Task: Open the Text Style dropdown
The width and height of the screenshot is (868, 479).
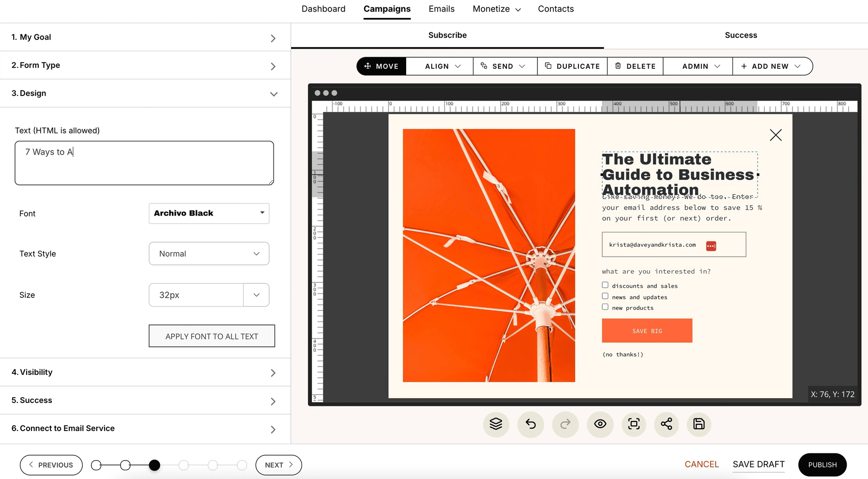Action: click(209, 254)
